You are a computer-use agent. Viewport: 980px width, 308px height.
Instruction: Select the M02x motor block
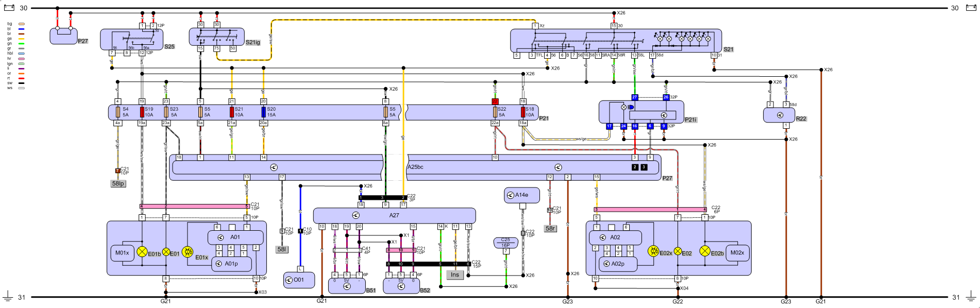(x=737, y=252)
